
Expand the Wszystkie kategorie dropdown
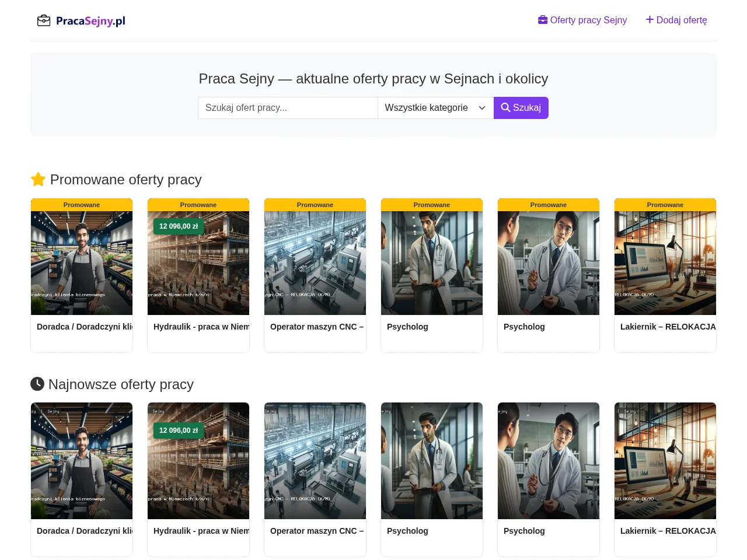click(x=435, y=108)
